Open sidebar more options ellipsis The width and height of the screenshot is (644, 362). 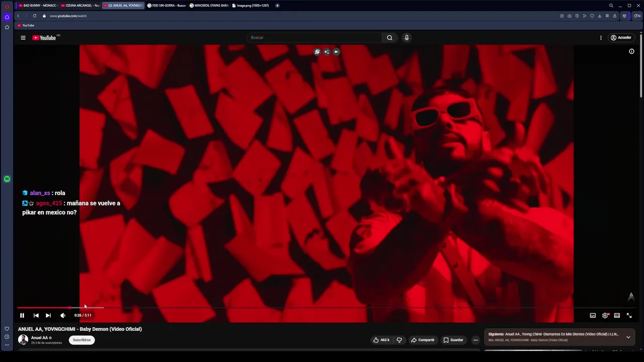(x=7, y=345)
